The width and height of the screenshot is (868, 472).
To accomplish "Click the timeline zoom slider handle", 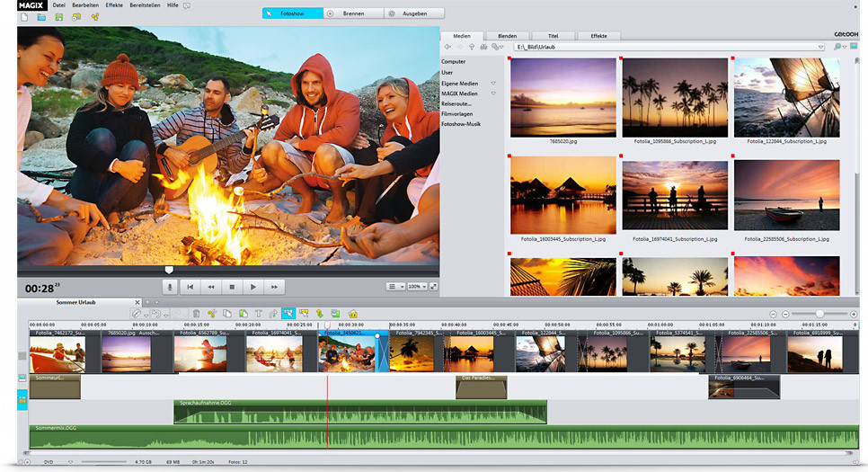I will tap(819, 313).
